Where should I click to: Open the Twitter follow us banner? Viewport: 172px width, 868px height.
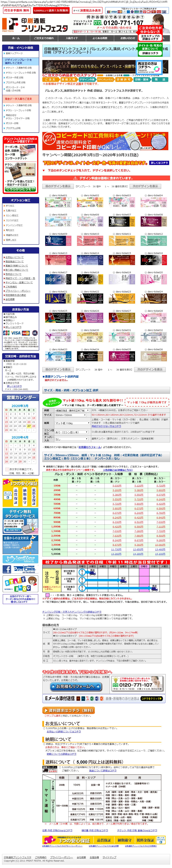(x=20, y=559)
